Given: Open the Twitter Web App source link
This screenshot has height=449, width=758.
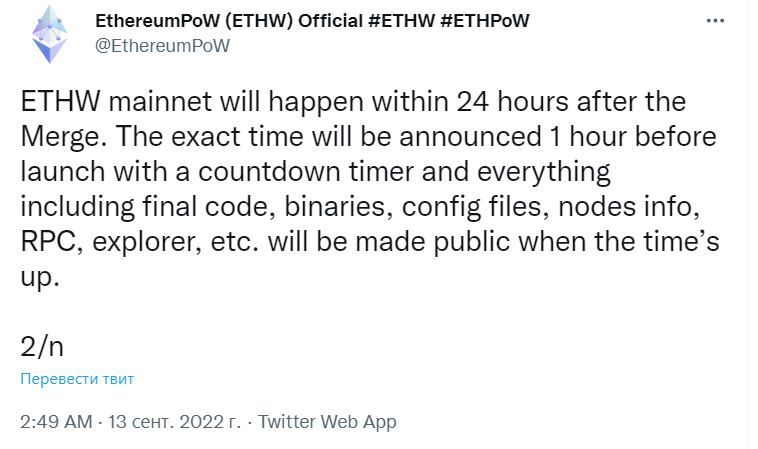Looking at the screenshot, I should click(x=327, y=421).
